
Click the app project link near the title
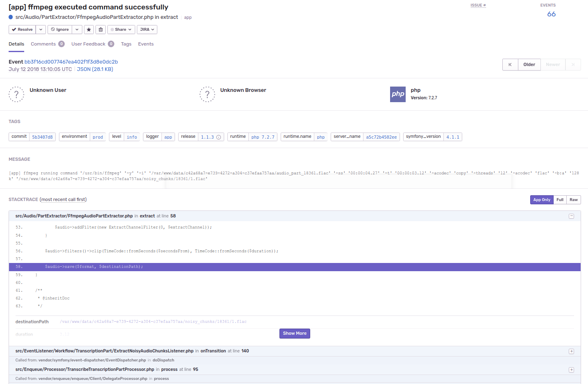188,18
